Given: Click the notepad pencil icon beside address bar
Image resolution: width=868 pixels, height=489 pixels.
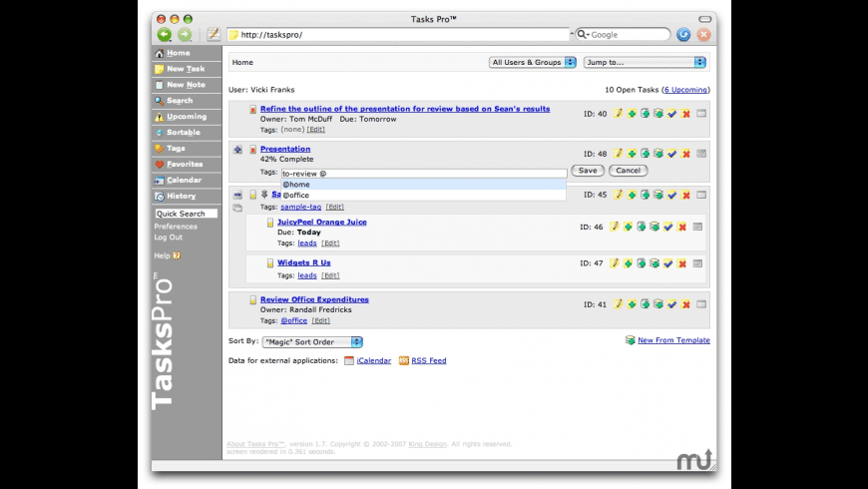Looking at the screenshot, I should coord(214,34).
